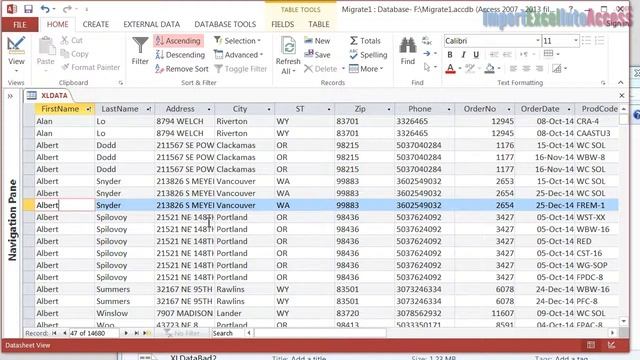Copy the selected data

(74, 53)
